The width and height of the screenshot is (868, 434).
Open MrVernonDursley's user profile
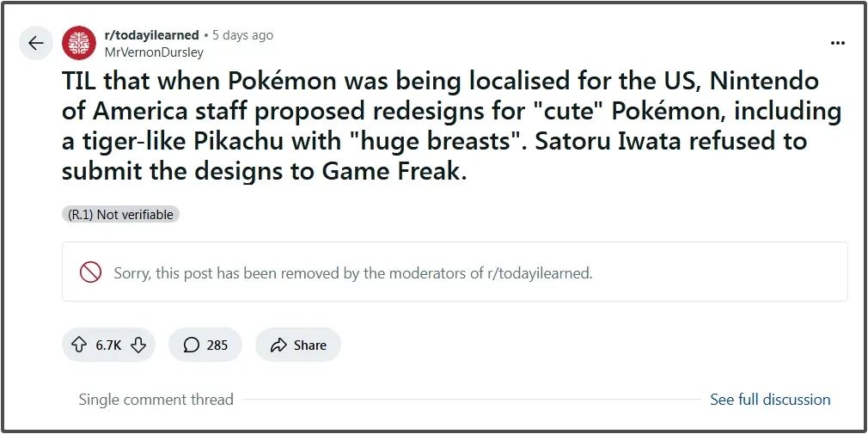click(x=154, y=52)
